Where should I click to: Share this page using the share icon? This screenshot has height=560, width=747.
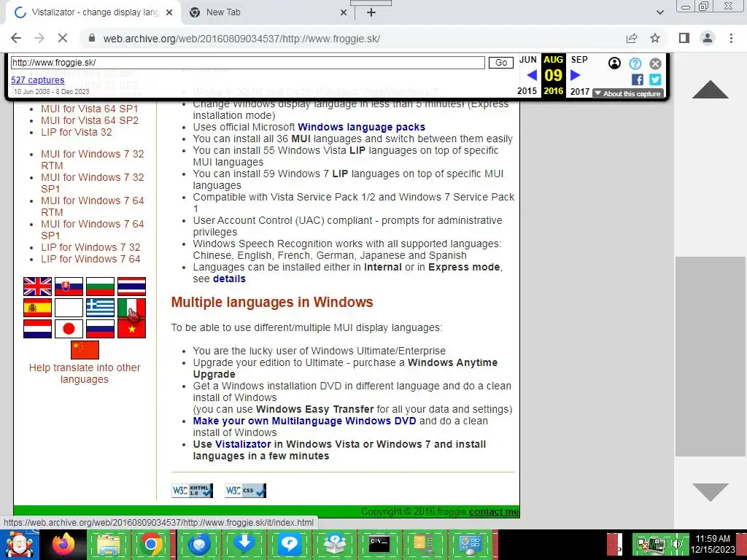pos(632,39)
